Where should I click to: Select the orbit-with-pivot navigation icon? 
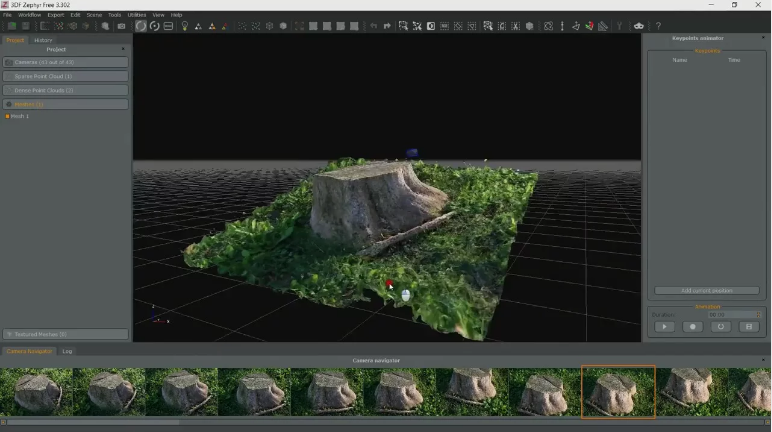(x=155, y=26)
